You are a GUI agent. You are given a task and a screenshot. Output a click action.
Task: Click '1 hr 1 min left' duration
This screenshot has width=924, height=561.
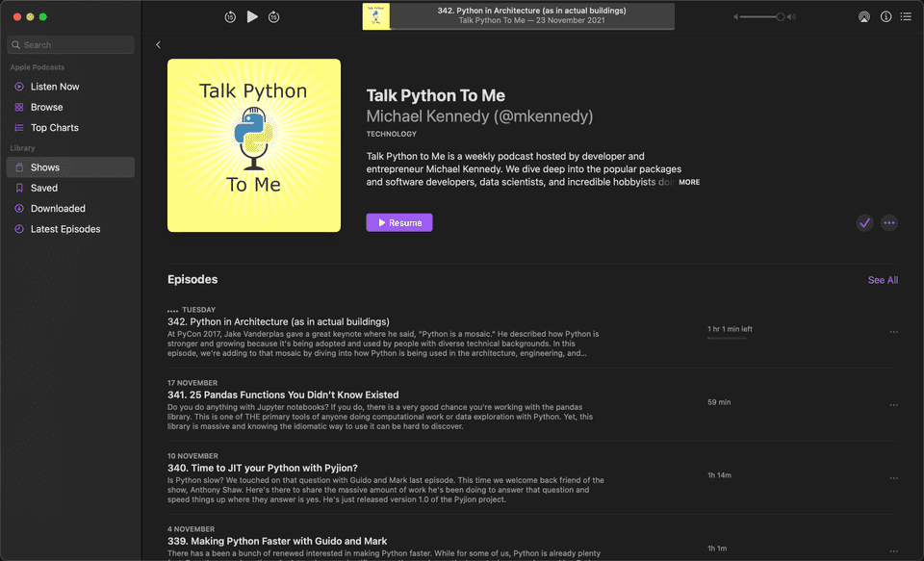730,329
